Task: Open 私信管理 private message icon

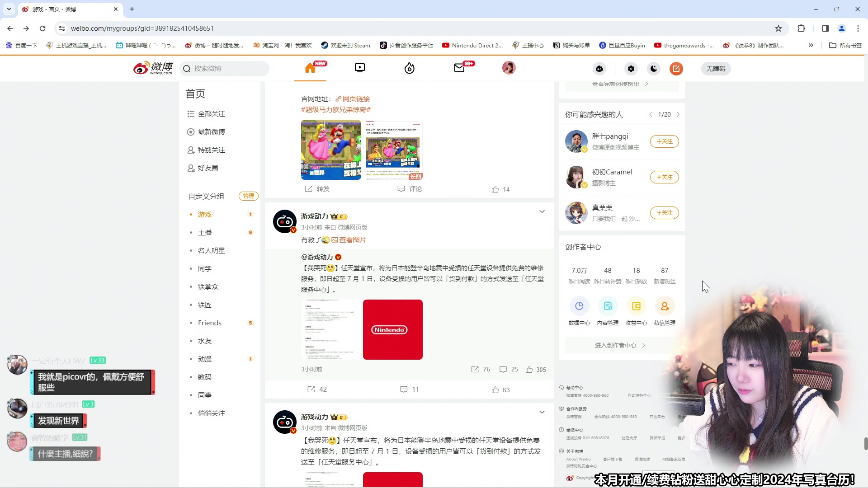Action: [665, 306]
